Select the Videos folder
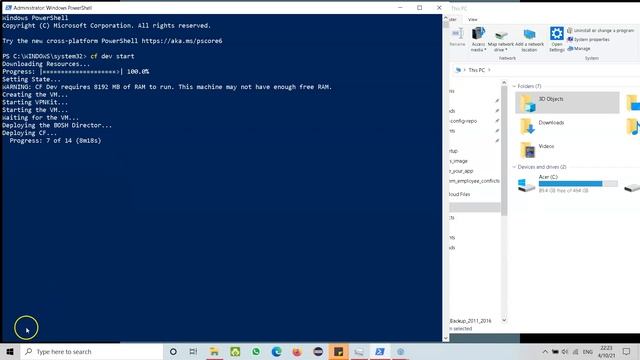 point(567,150)
